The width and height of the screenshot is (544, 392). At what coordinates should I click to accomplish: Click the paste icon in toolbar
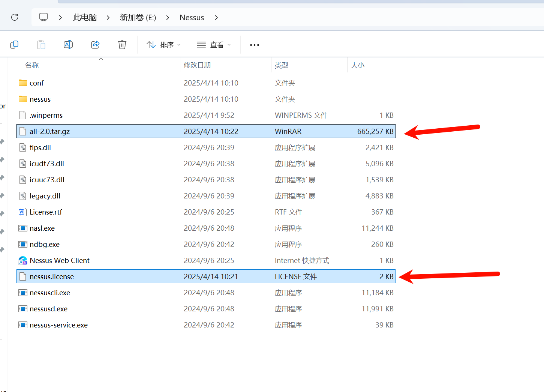click(41, 45)
